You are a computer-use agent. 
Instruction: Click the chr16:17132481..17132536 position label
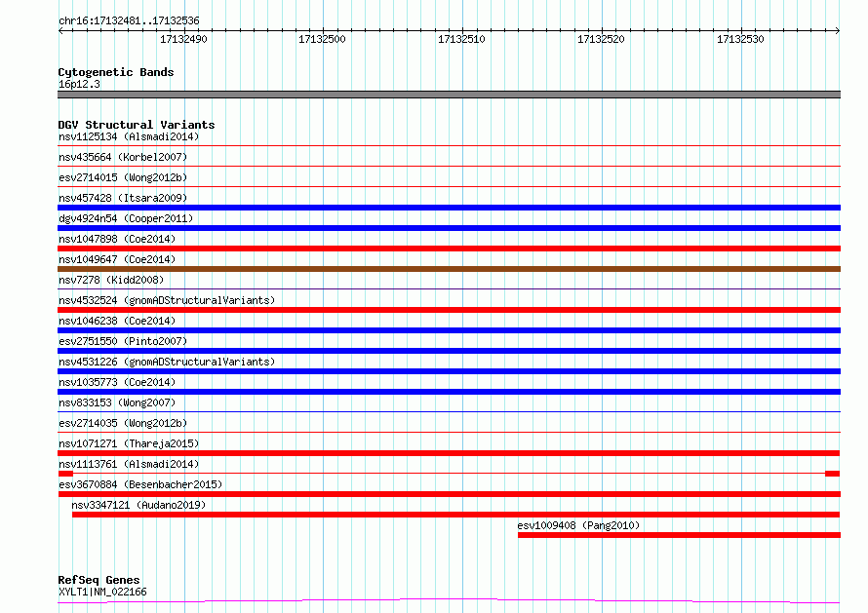tap(129, 20)
